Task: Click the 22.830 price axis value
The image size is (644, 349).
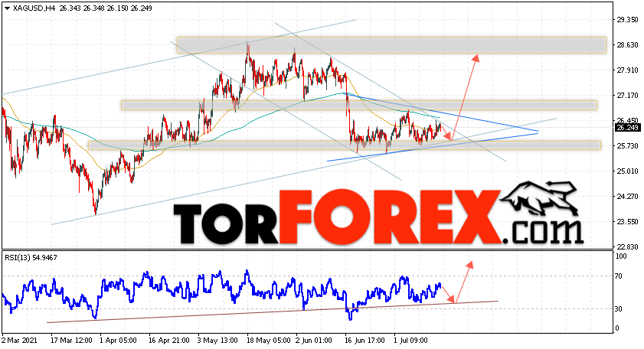Action: click(x=627, y=246)
